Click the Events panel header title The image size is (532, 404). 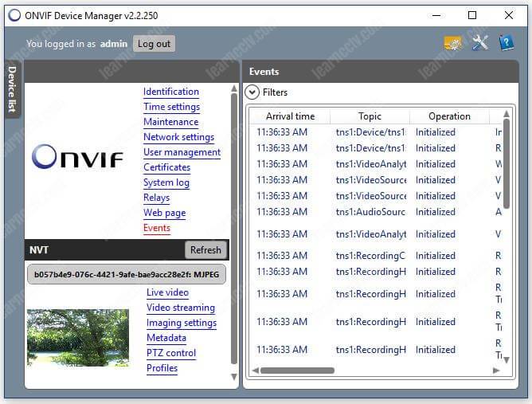click(264, 72)
